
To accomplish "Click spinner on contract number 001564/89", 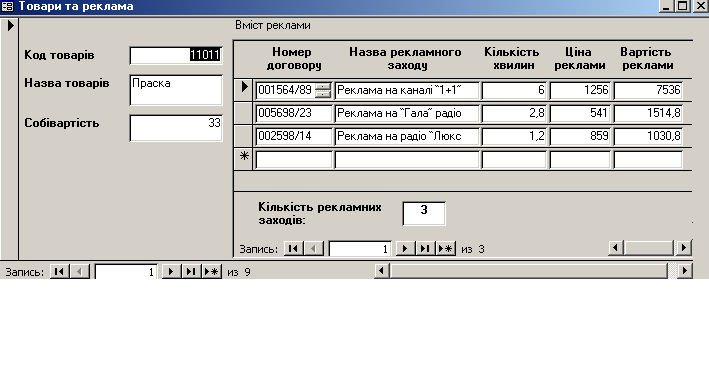I will [323, 90].
